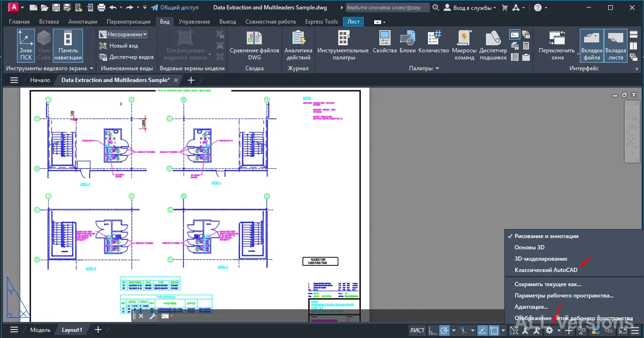Image resolution: width=644 pixels, height=338 pixels.
Task: Toggle File Tabs (Вкладки файла)
Action: click(592, 45)
